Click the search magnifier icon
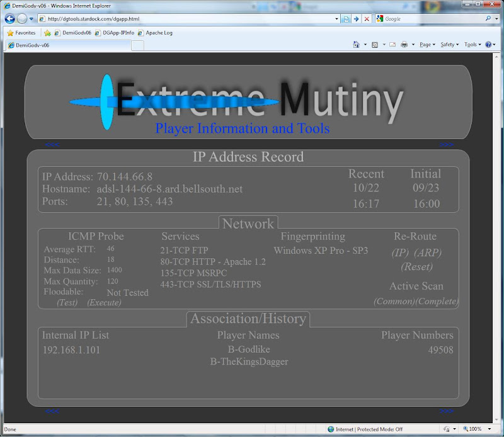Image resolution: width=504 pixels, height=437 pixels. point(488,19)
